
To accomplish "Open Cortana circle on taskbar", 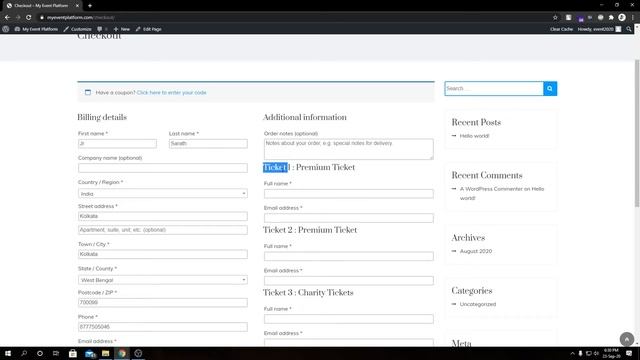I will [x=40, y=353].
